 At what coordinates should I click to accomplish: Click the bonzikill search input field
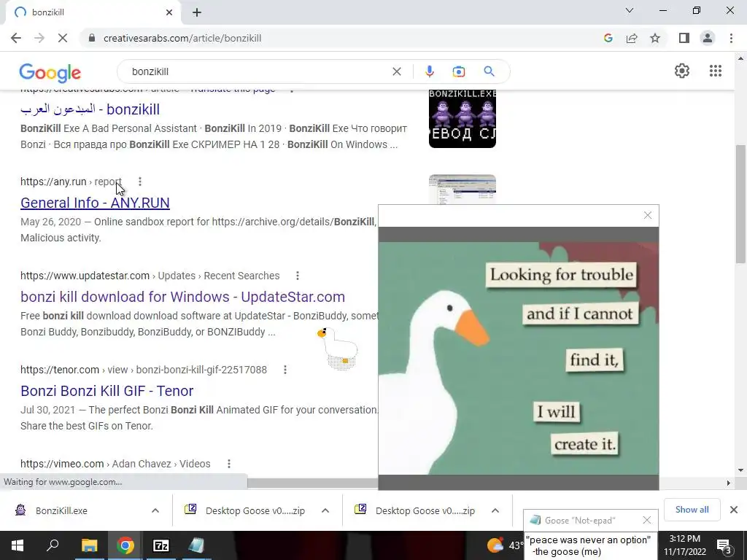click(x=258, y=71)
